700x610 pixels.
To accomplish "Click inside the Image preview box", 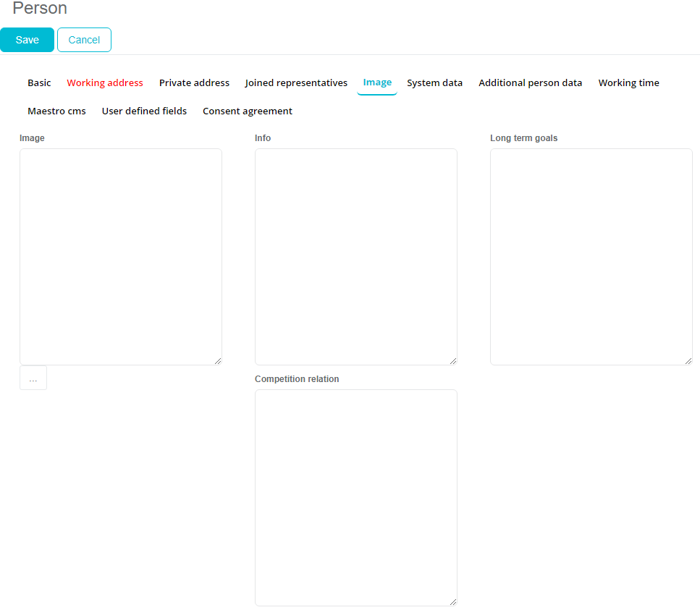I will pos(121,256).
